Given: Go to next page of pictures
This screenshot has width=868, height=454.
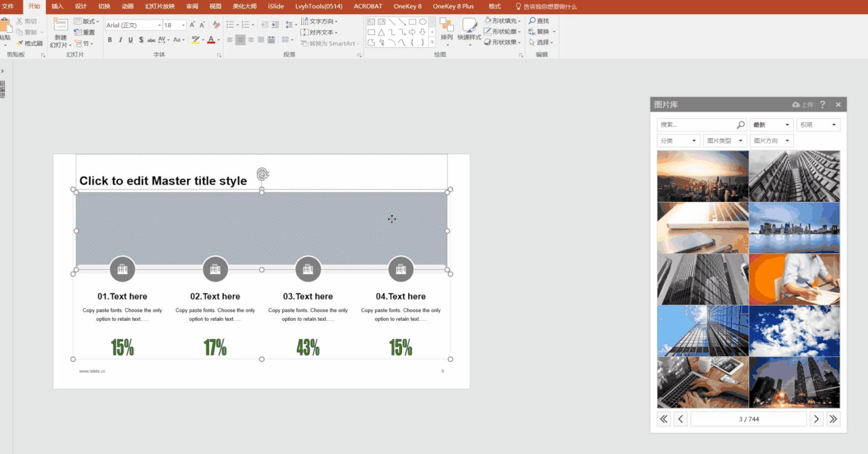Looking at the screenshot, I should point(816,419).
